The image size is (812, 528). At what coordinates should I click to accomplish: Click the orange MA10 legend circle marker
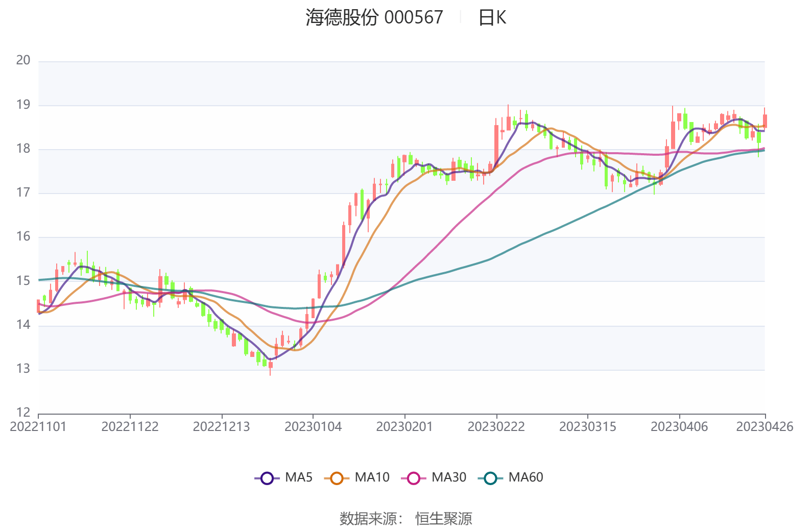pyautogui.click(x=337, y=478)
